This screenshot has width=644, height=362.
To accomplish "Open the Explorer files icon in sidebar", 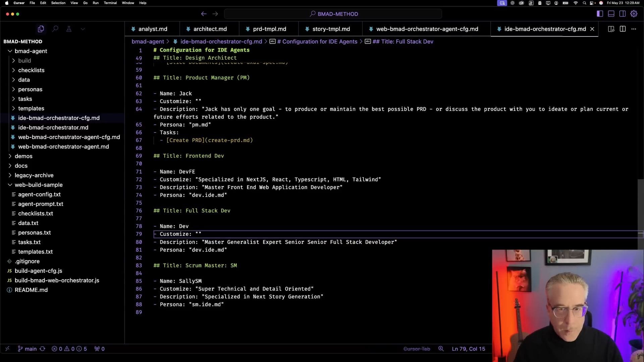I will [x=41, y=29].
